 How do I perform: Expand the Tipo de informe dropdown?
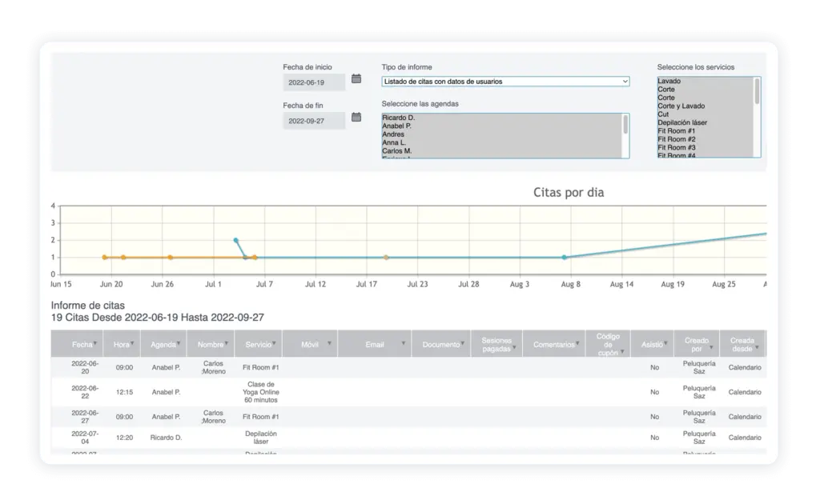click(505, 82)
